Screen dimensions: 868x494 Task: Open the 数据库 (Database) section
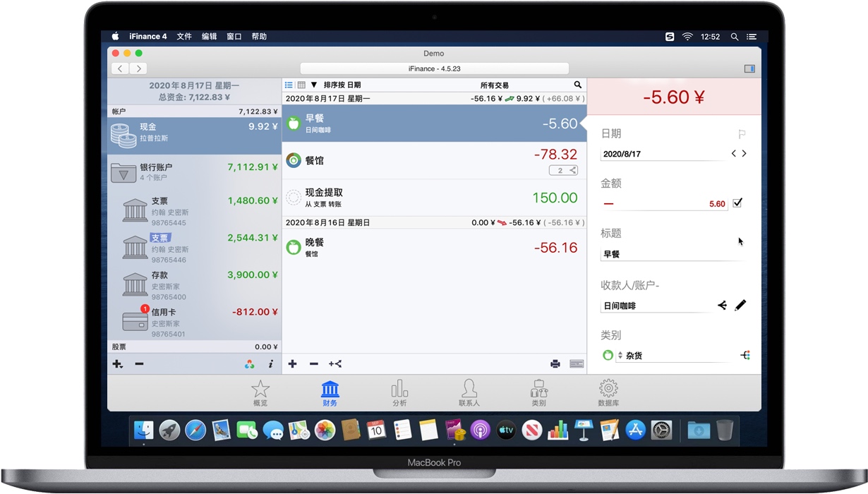(608, 392)
